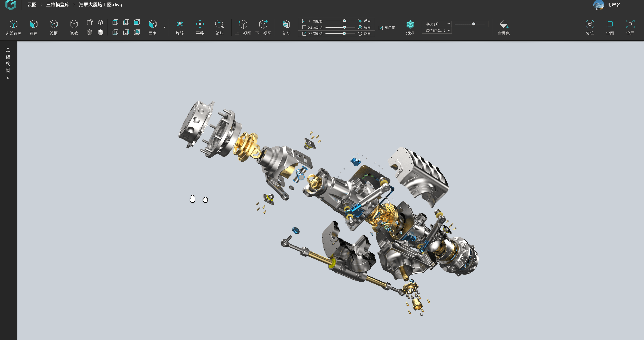Select the third row 反向 radio button

pyautogui.click(x=360, y=34)
